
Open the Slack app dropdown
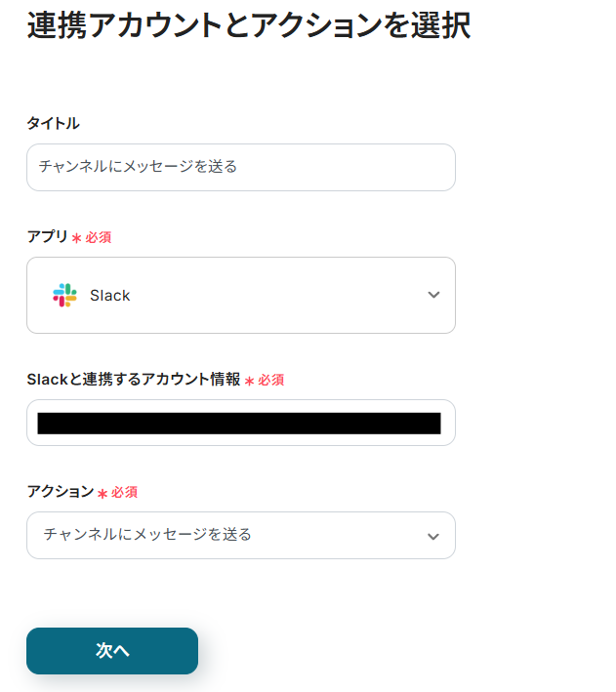[240, 295]
